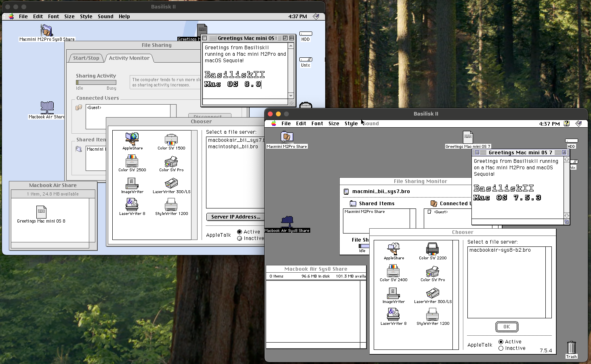Viewport: 591px width, 364px height.
Task: Click scroll up arrow in OS 8 note window
Action: [291, 46]
